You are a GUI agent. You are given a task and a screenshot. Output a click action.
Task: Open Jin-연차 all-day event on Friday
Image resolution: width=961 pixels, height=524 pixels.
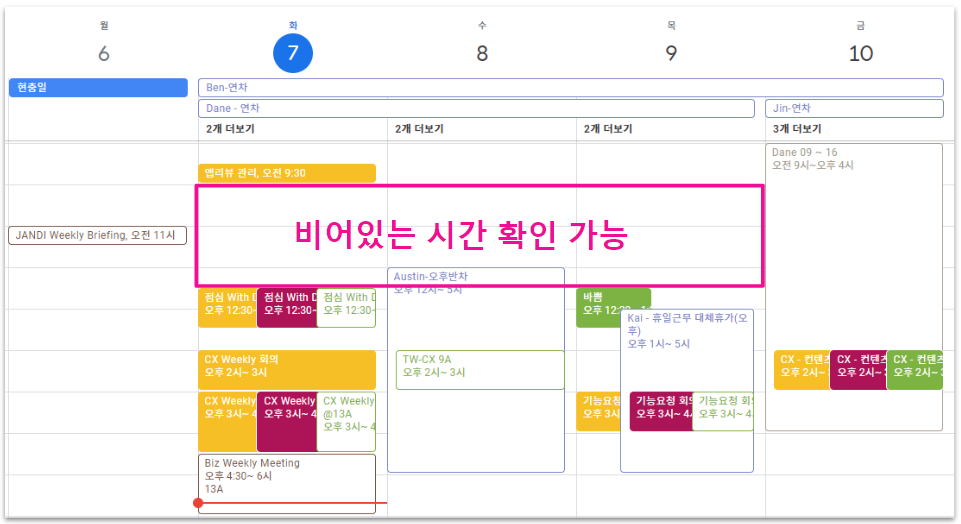click(854, 108)
